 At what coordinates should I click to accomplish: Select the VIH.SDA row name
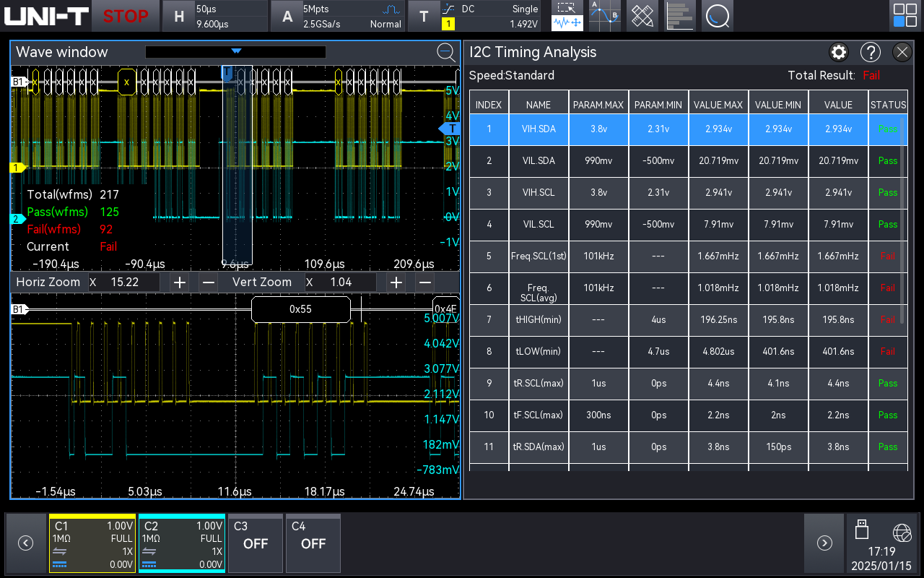[539, 129]
